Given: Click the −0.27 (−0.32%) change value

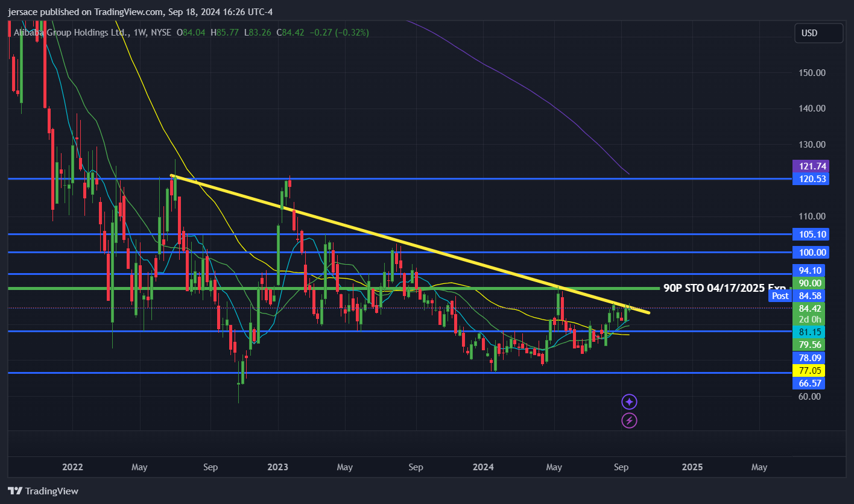Looking at the screenshot, I should tap(338, 32).
